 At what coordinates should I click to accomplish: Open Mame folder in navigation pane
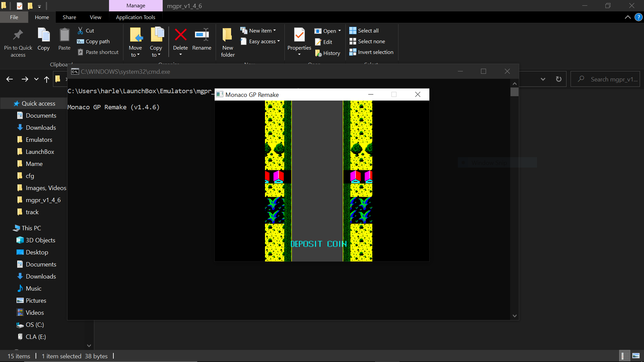pyautogui.click(x=34, y=164)
